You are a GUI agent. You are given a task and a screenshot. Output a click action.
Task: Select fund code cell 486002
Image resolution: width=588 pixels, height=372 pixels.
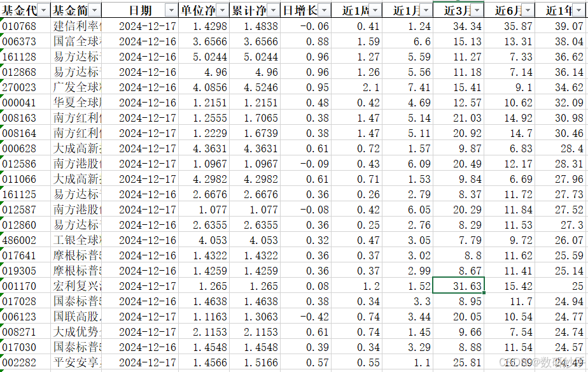pyautogui.click(x=25, y=240)
